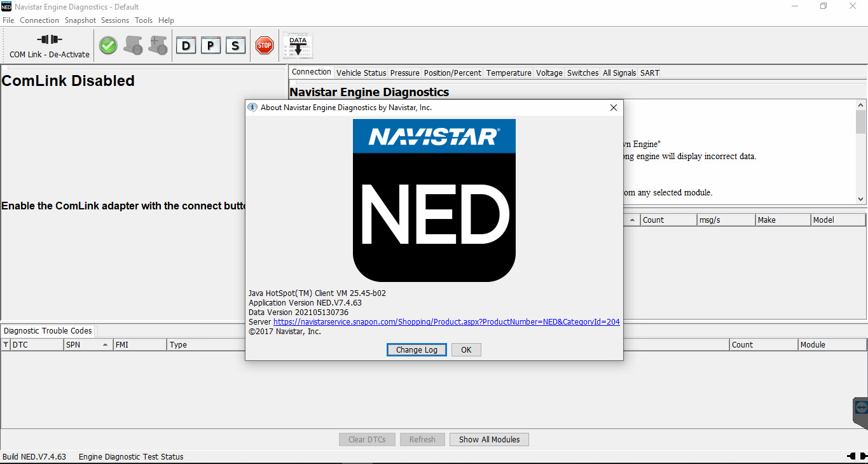This screenshot has width=868, height=464.
Task: Click 'Data Version 202105130736' text
Action: click(298, 313)
